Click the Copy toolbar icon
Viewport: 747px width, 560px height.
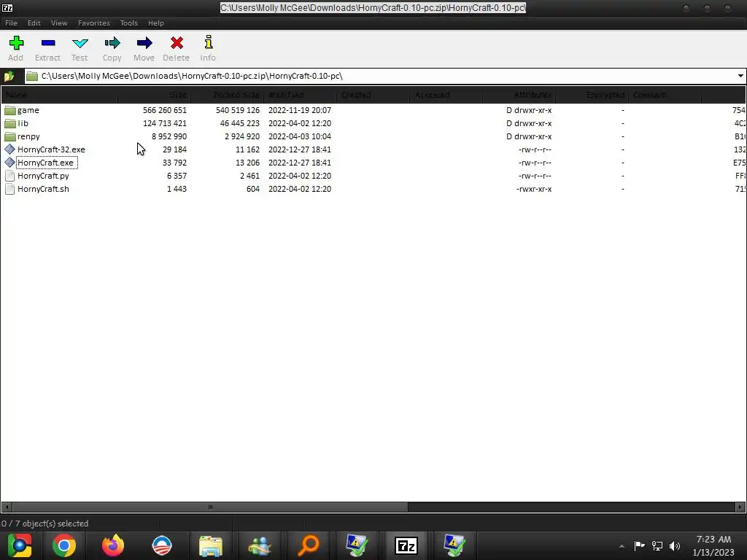tap(112, 43)
